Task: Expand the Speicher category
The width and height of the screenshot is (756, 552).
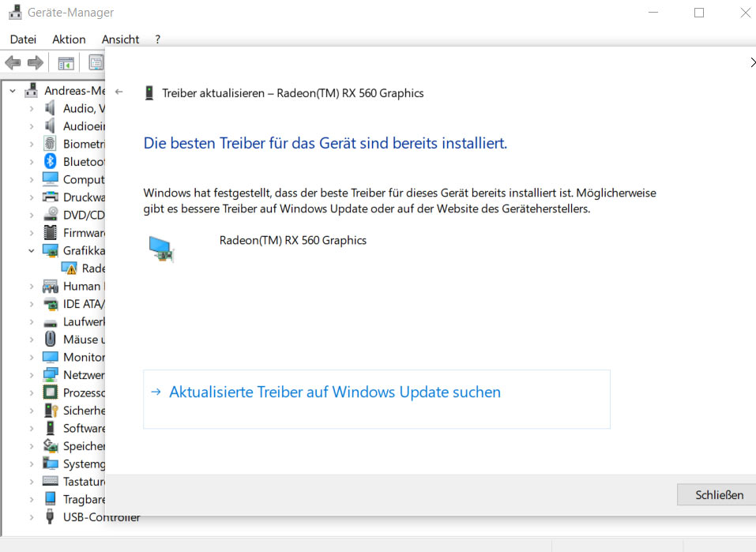Action: click(x=32, y=446)
